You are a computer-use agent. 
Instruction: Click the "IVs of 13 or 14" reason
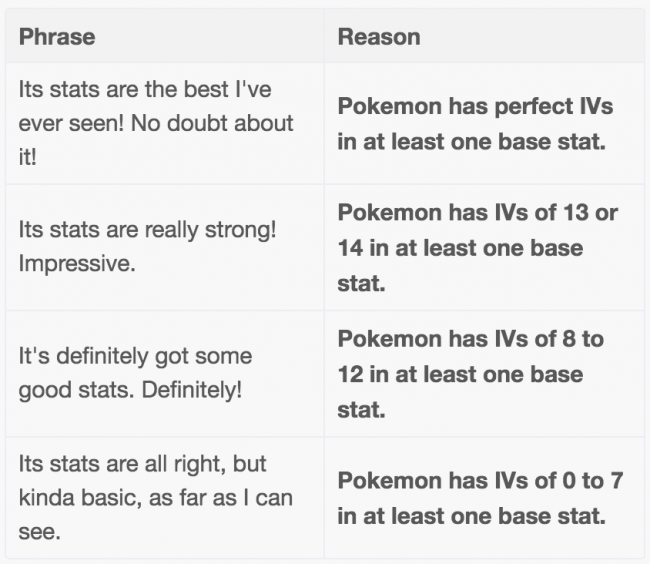point(477,248)
